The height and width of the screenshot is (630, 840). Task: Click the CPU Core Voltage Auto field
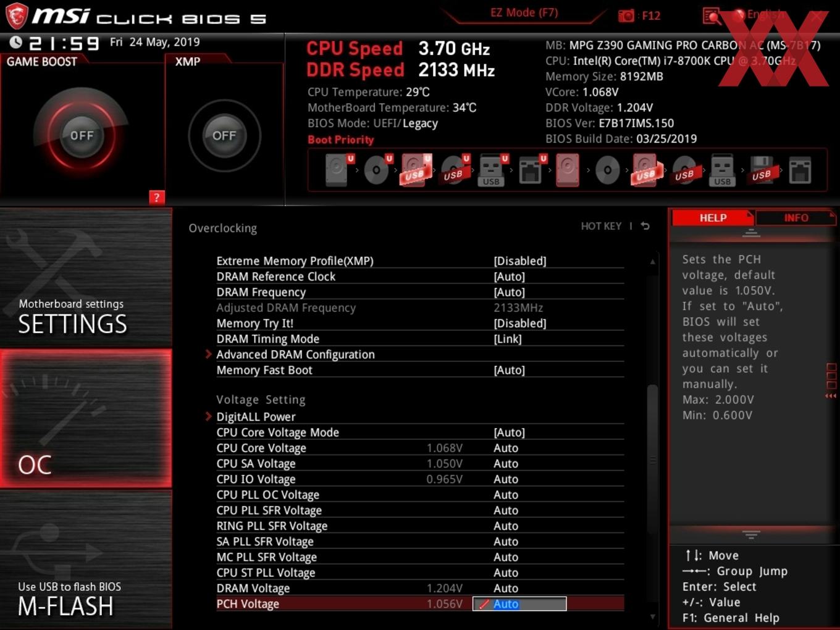506,448
